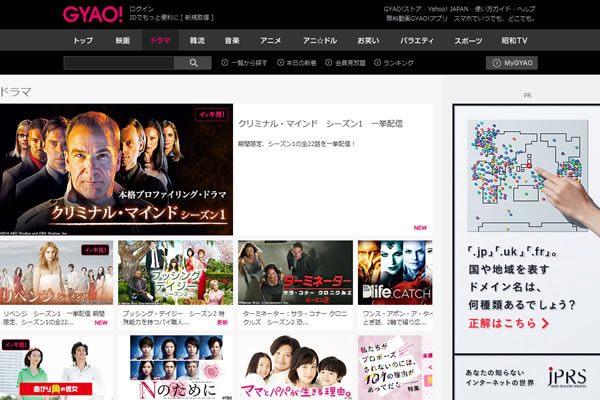Viewport: 600px width, 400px height.
Task: Open リベンジ シーズン1 thumbnail
Action: click(56, 273)
